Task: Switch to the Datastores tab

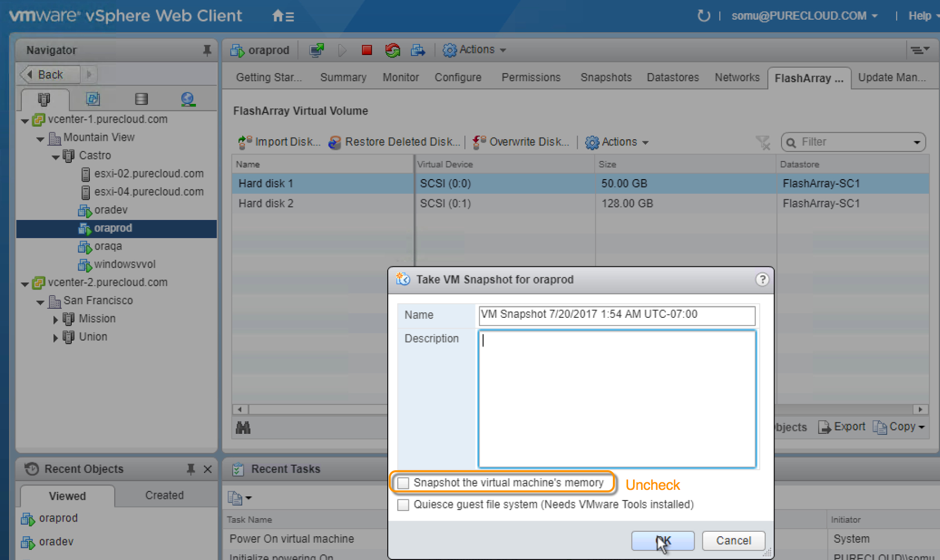Action: [x=673, y=77]
